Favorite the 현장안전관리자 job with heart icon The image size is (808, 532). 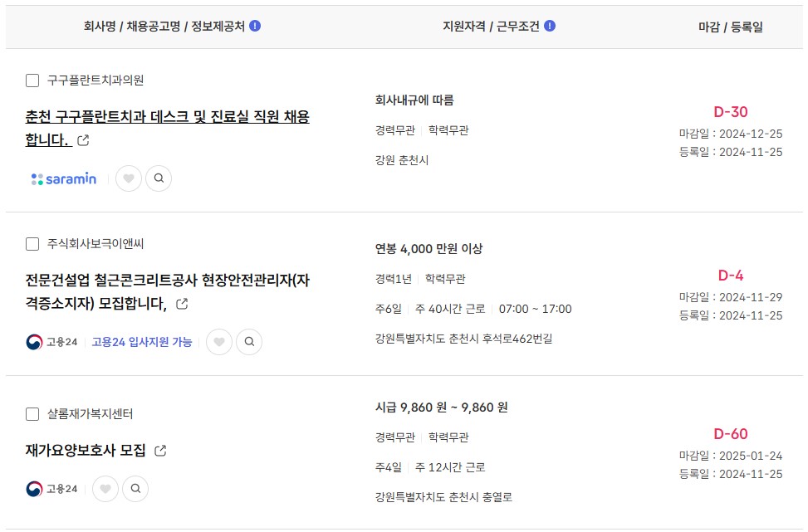(x=219, y=342)
